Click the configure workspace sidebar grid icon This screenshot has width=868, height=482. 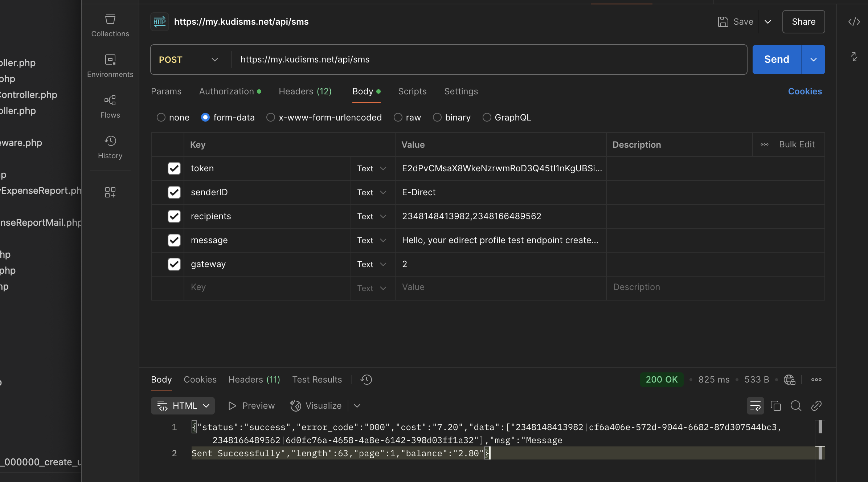pos(110,192)
